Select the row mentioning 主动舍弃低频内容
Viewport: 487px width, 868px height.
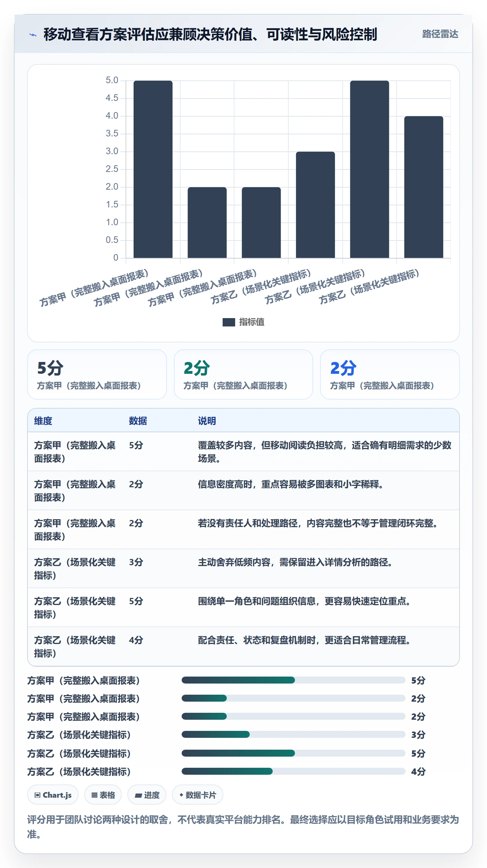(x=243, y=569)
